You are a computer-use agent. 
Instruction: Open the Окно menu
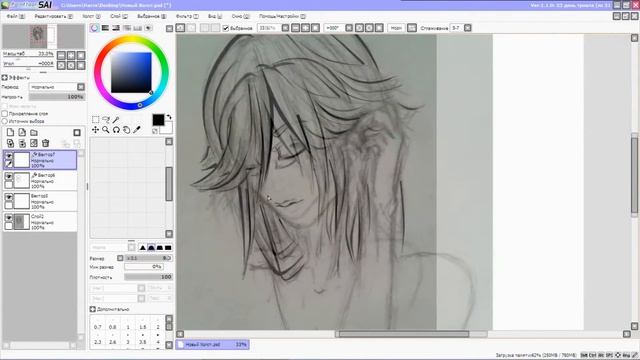[240, 16]
